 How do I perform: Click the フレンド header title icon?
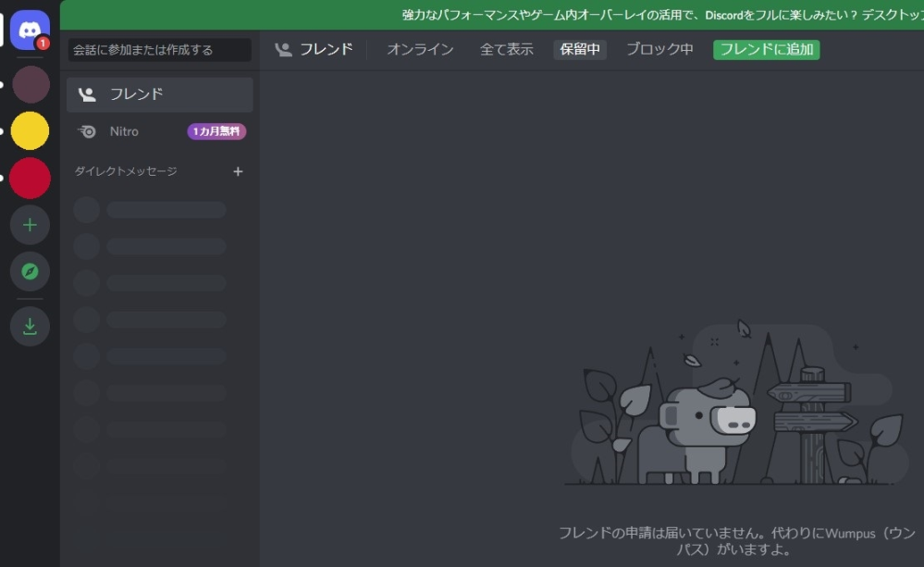point(283,50)
